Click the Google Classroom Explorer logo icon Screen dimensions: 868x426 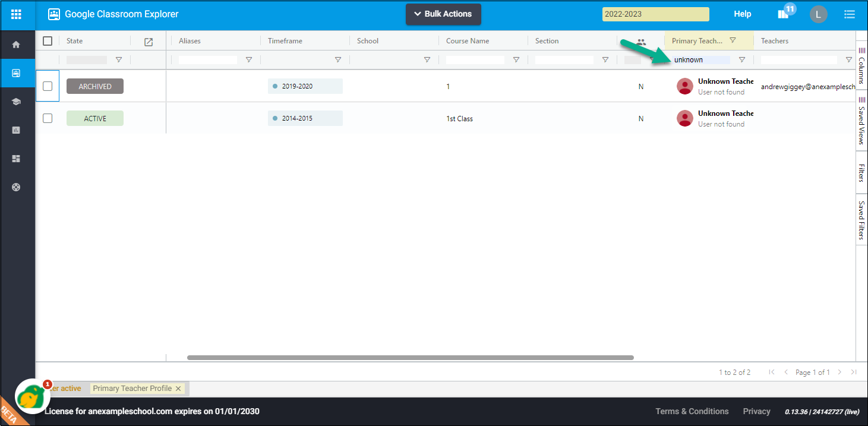point(54,14)
